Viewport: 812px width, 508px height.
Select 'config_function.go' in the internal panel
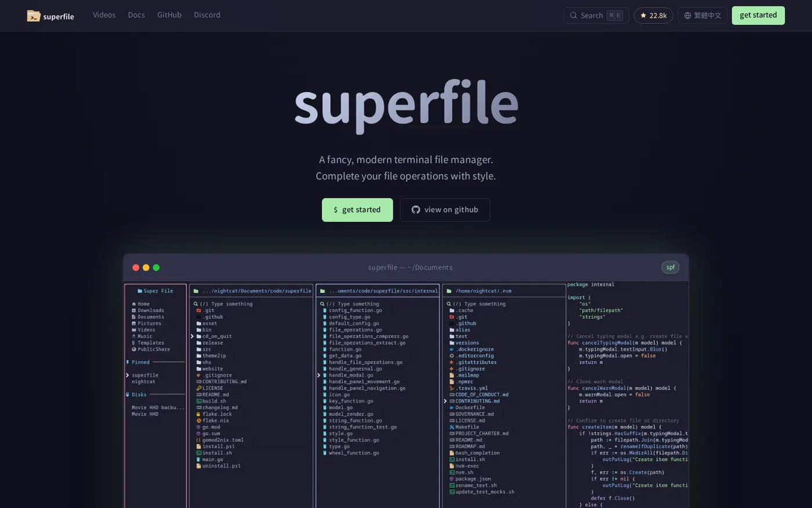[356, 311]
